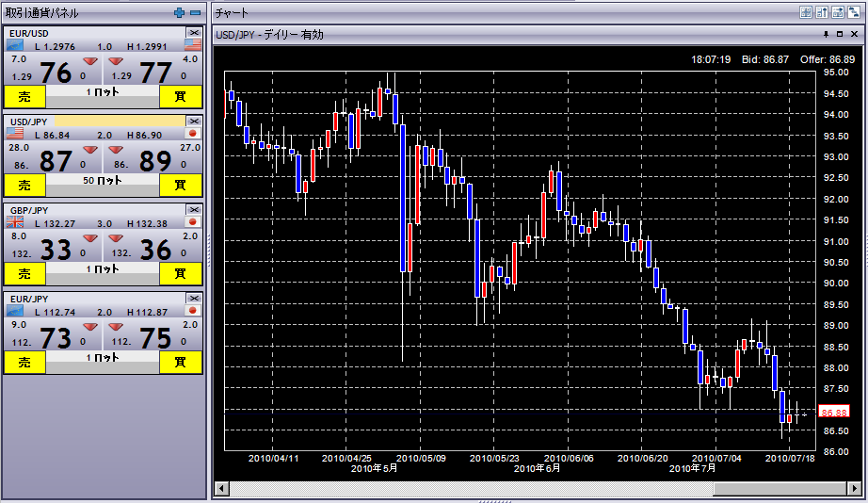Image resolution: width=868 pixels, height=503 pixels.
Task: Select the USD/JPY daily chart title tab
Action: pyautogui.click(x=269, y=34)
